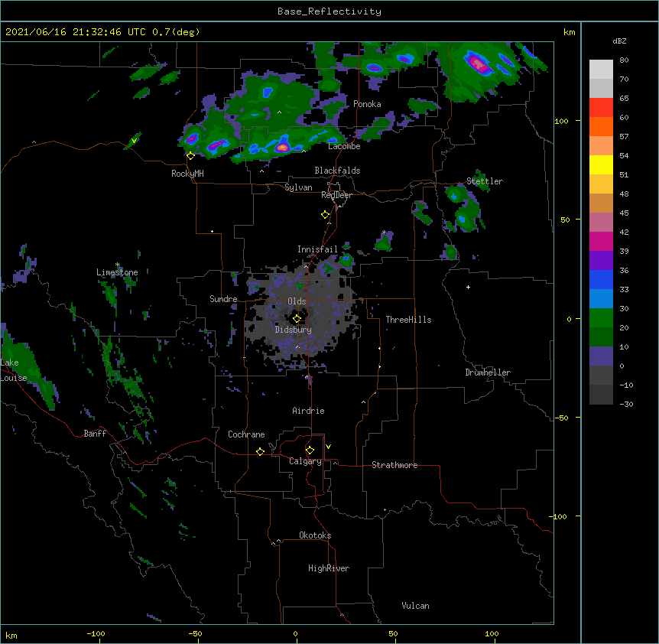The image size is (659, 644).
Task: Select the Banff map label
Action: click(95, 434)
